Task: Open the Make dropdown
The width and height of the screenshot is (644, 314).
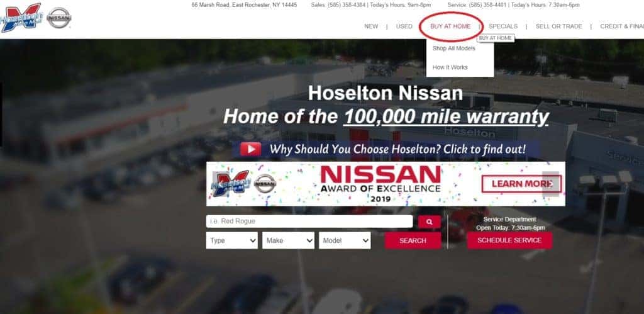Action: click(288, 240)
